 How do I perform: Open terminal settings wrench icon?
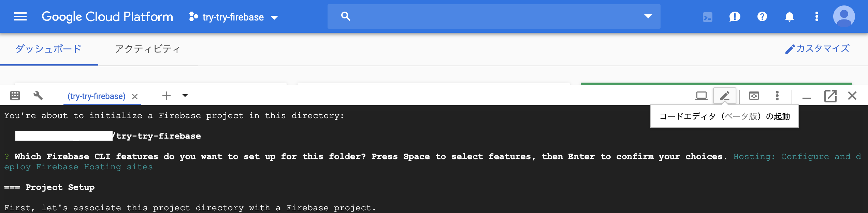(x=38, y=96)
